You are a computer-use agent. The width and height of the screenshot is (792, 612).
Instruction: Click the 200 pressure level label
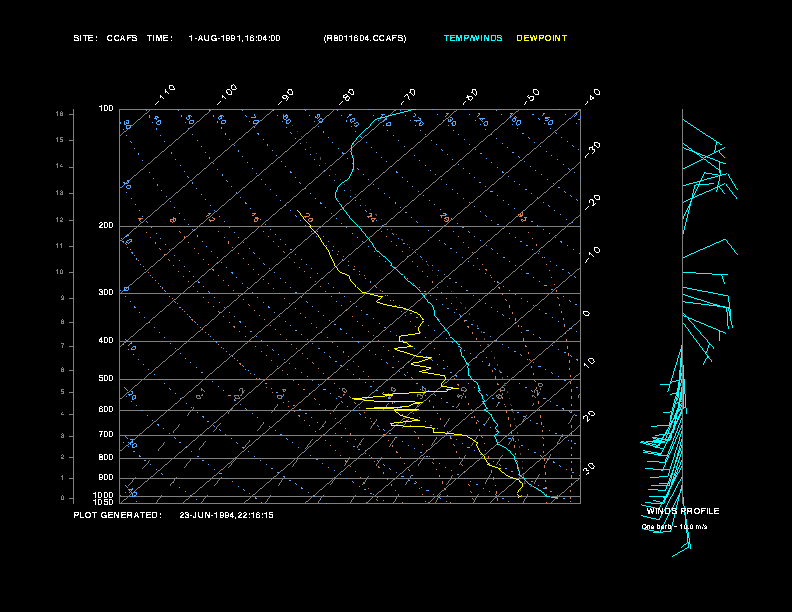pos(106,226)
